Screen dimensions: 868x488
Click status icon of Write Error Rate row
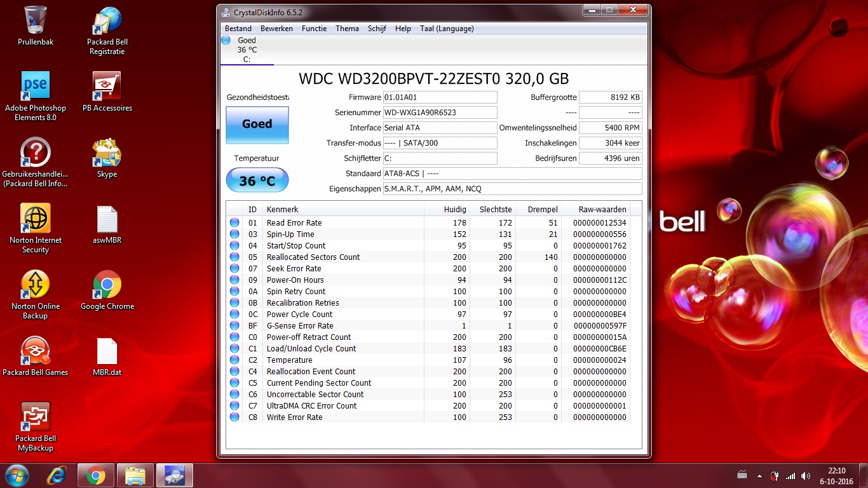click(x=234, y=417)
